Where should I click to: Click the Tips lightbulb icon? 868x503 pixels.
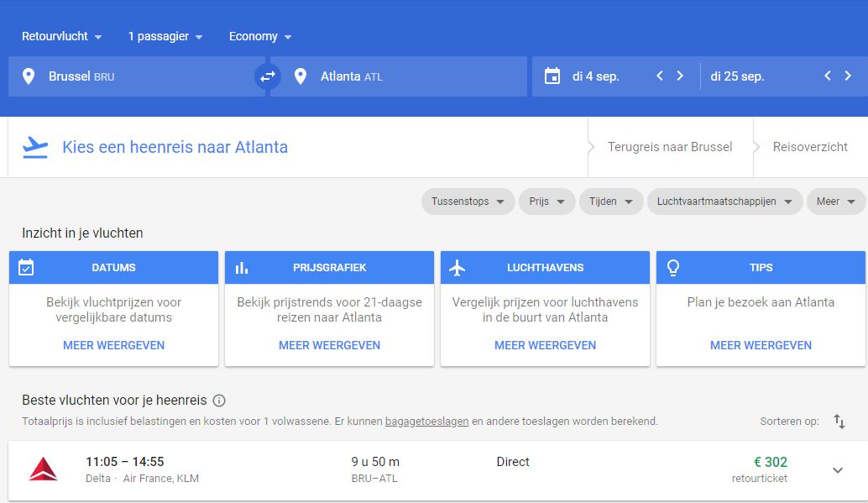pyautogui.click(x=673, y=268)
